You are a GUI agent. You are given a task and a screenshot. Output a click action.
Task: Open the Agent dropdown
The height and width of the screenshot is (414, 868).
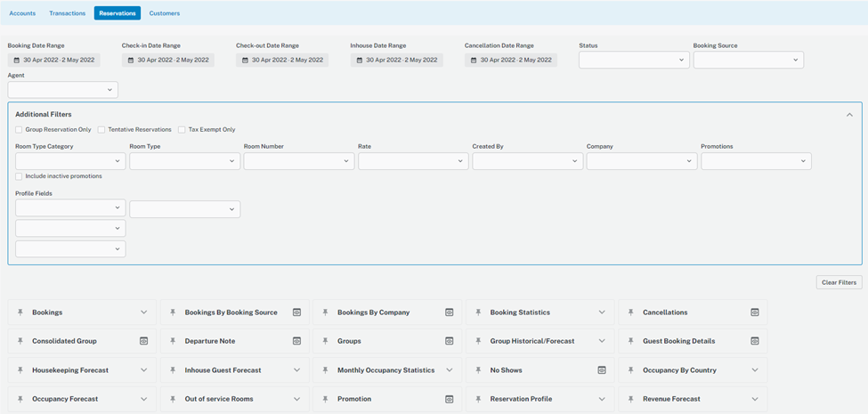point(63,90)
